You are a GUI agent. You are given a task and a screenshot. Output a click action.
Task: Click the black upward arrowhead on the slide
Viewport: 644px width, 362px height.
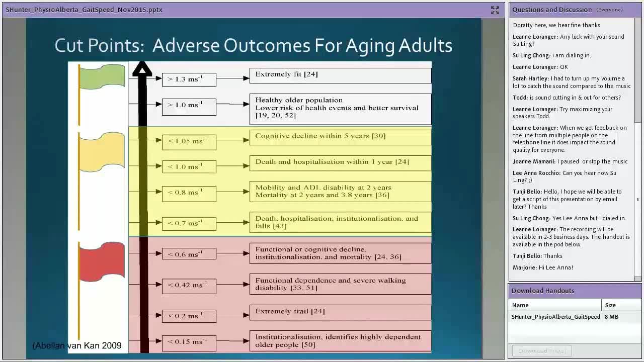point(142,69)
